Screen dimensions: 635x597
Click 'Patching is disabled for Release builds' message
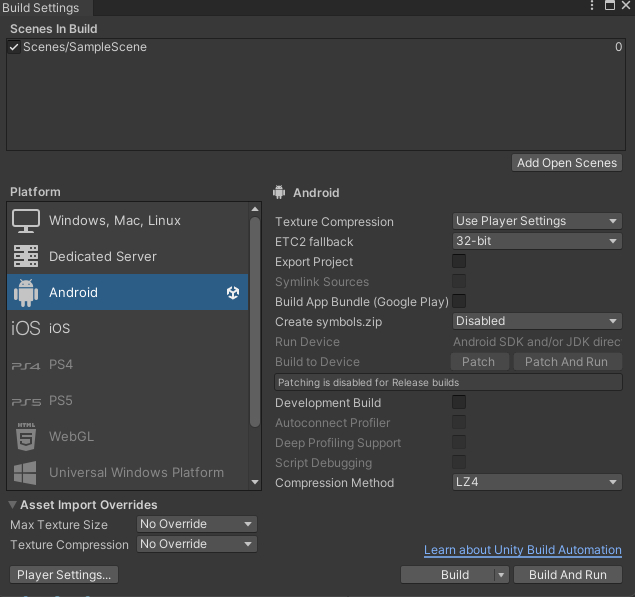point(448,382)
